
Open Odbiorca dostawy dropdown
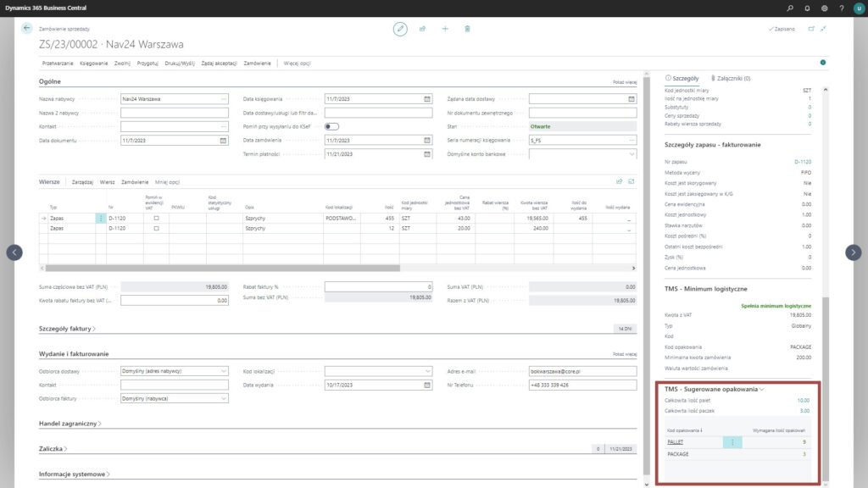pos(223,371)
